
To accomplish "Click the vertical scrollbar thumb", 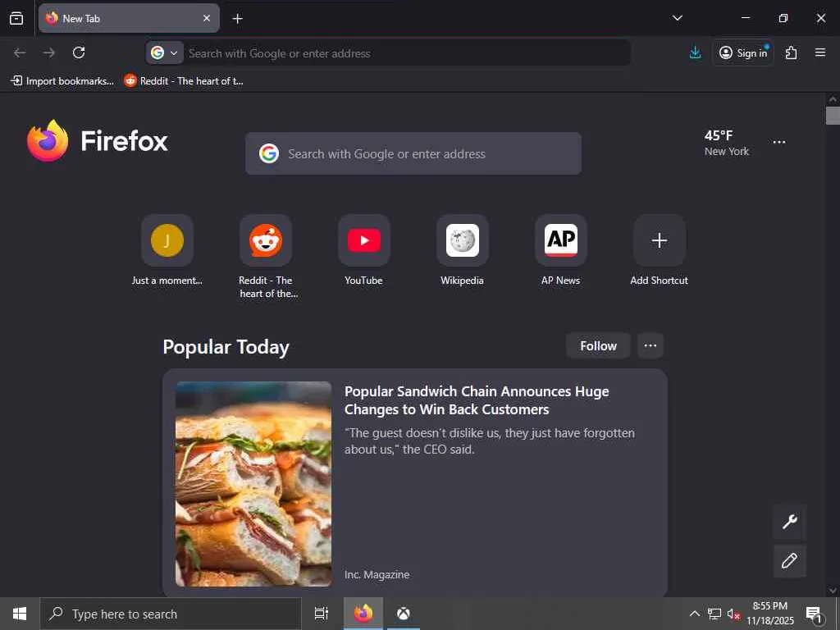I will [x=833, y=116].
